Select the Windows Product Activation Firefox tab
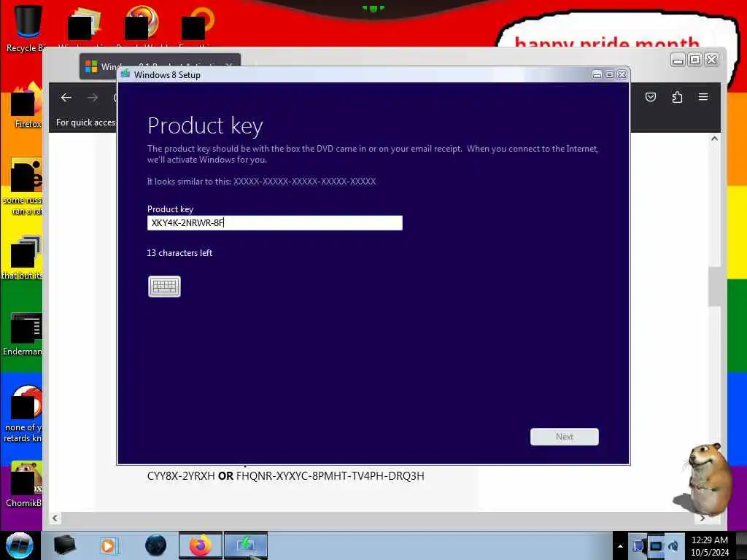The image size is (747, 560). [160, 66]
